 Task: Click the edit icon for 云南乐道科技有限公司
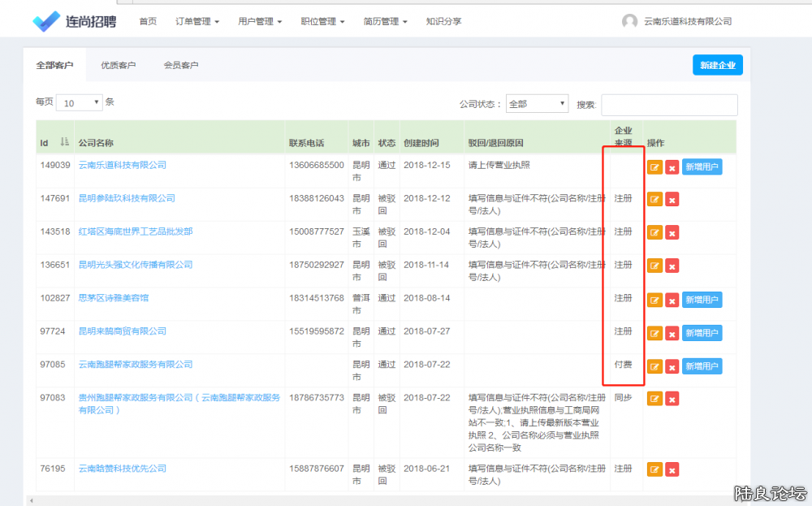pyautogui.click(x=654, y=167)
